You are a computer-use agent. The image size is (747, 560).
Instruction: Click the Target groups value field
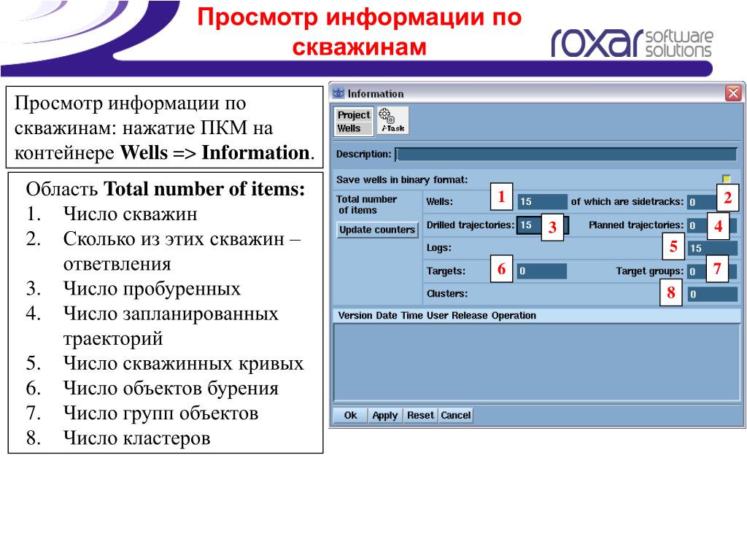712,271
